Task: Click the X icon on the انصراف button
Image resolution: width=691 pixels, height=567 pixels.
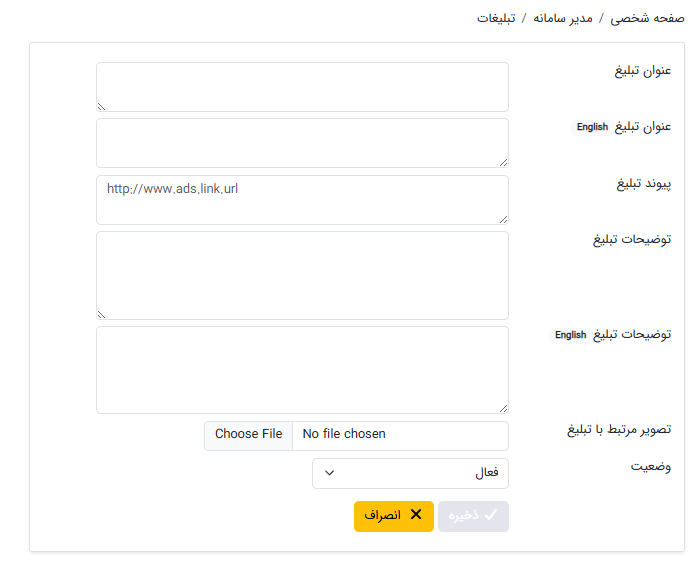Action: click(x=416, y=515)
